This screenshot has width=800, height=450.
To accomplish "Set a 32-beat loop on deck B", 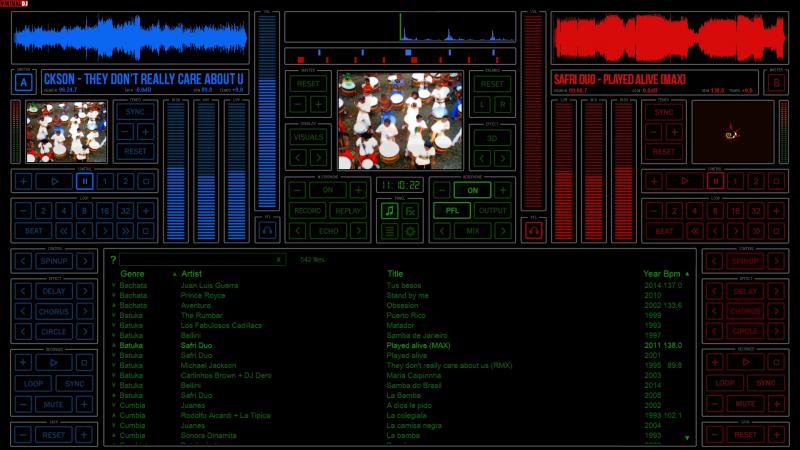I will point(756,210).
